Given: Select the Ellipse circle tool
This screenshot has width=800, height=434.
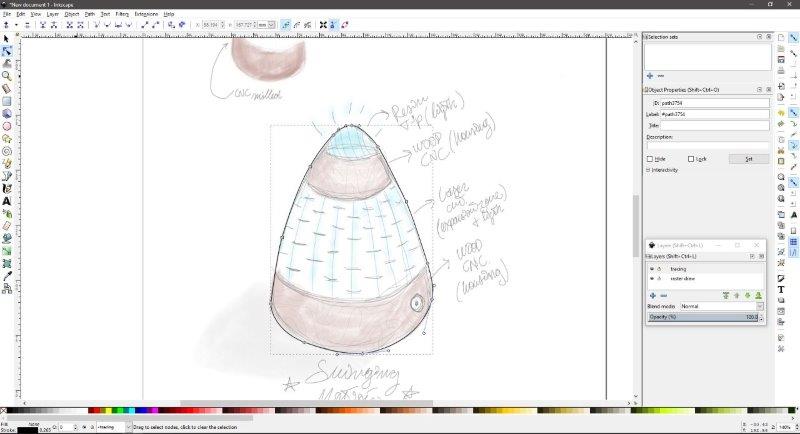Looking at the screenshot, I should [7, 126].
